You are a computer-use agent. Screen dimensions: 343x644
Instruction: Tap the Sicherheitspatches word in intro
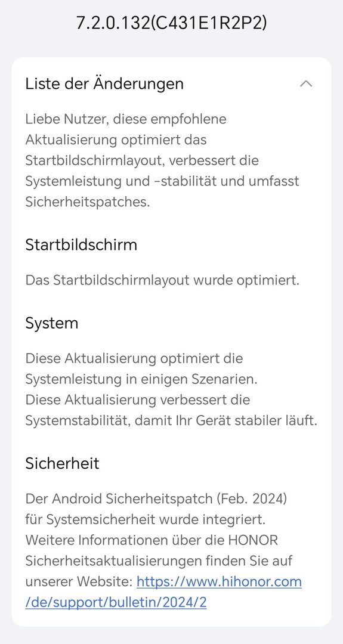tap(88, 202)
